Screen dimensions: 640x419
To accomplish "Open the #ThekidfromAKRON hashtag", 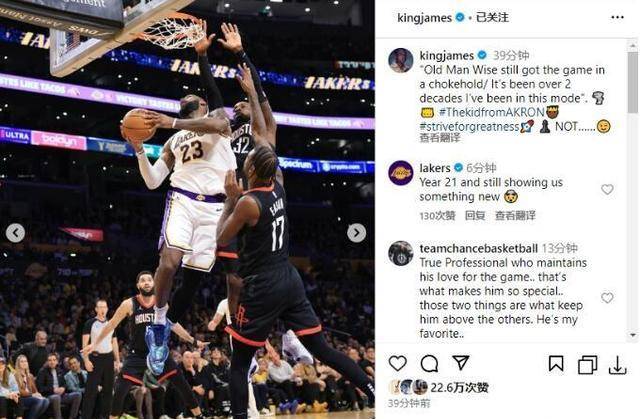I will click(x=492, y=112).
